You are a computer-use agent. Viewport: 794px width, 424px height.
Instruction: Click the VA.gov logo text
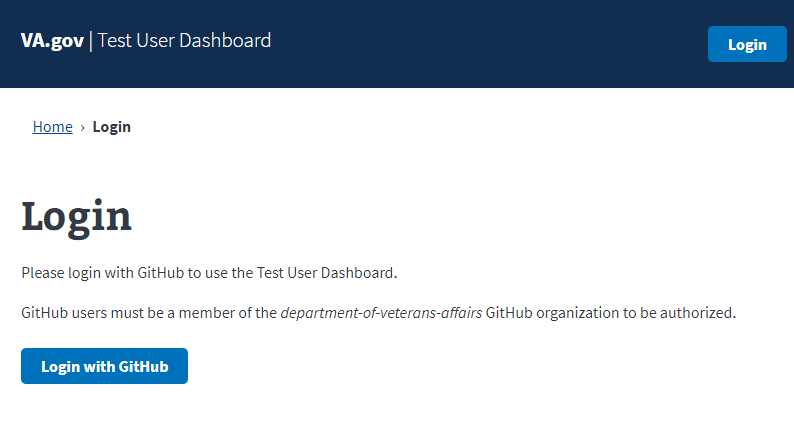point(53,41)
